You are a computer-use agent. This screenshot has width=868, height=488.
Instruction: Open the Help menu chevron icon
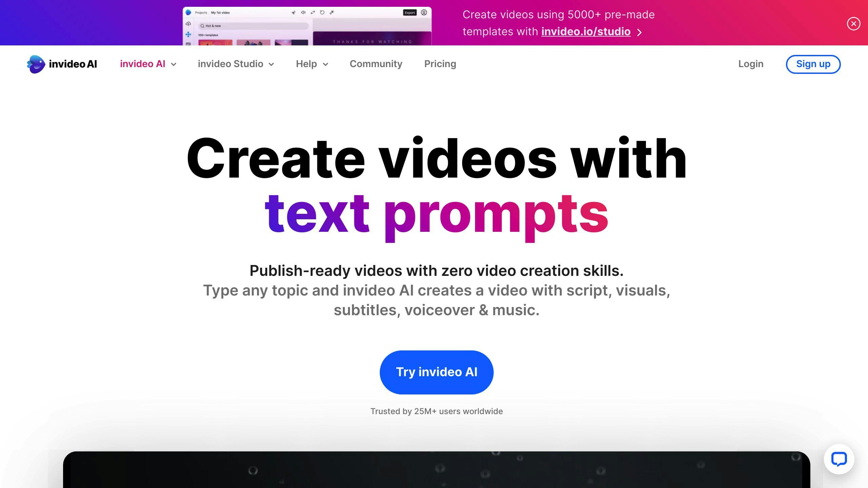point(325,64)
